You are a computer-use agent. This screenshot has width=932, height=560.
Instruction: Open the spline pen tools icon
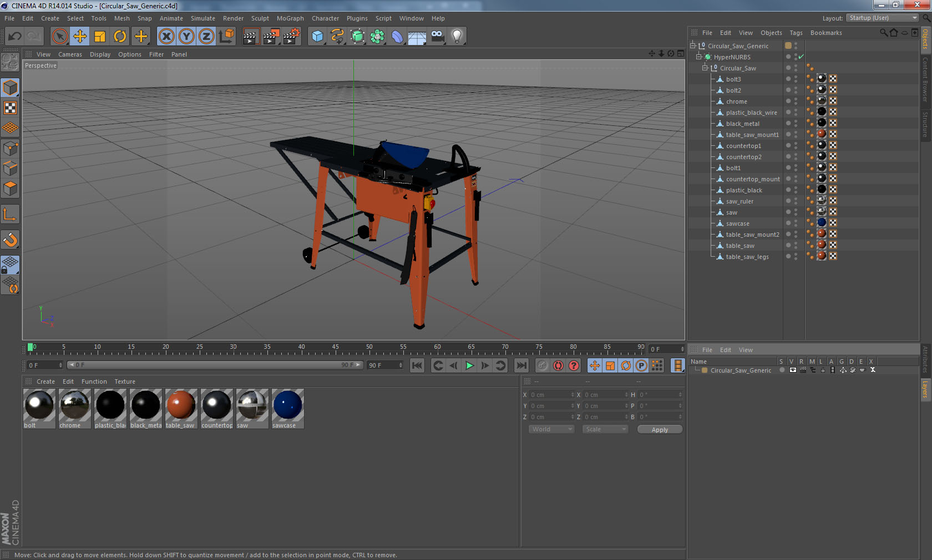[337, 37]
